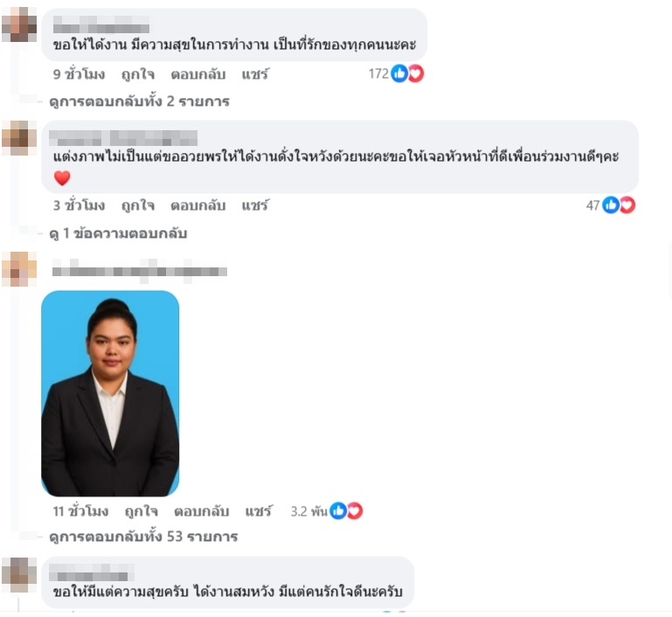Open profile picture of the first commenter

[x=19, y=24]
